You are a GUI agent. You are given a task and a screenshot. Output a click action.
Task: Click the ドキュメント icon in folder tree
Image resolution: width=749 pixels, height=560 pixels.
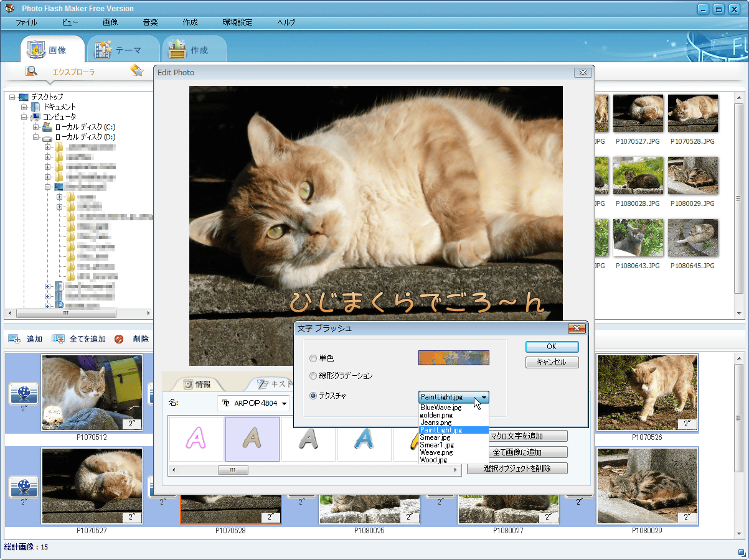(35, 107)
